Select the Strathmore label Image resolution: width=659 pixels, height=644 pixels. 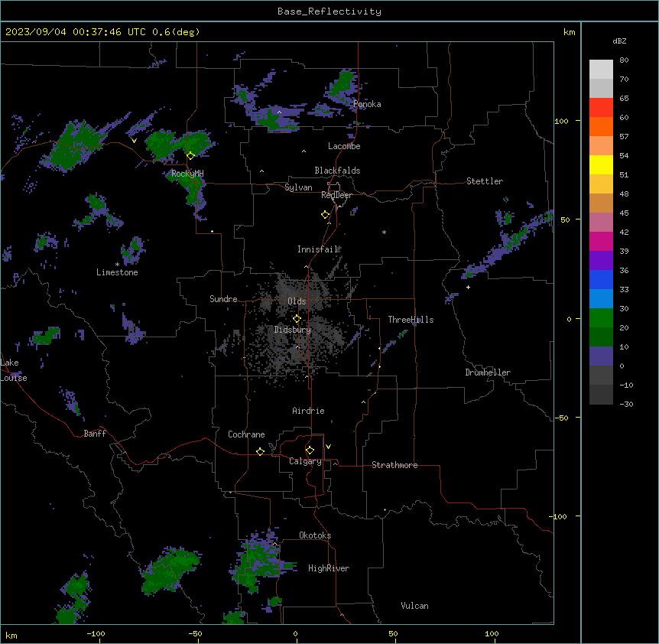coord(394,465)
